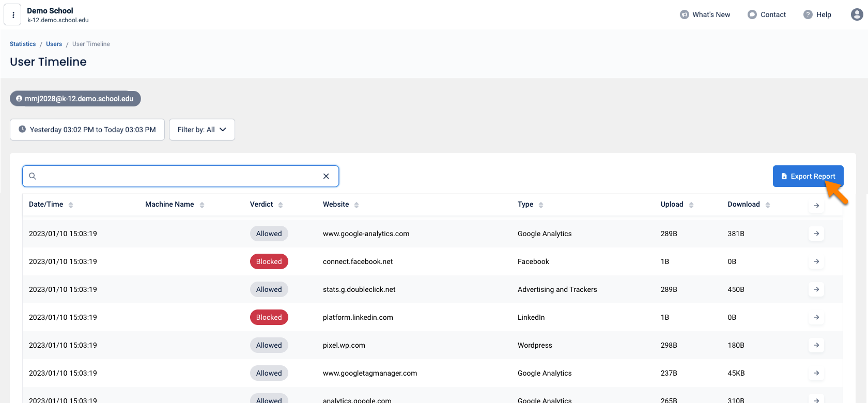Click the 381B download value

tap(736, 234)
